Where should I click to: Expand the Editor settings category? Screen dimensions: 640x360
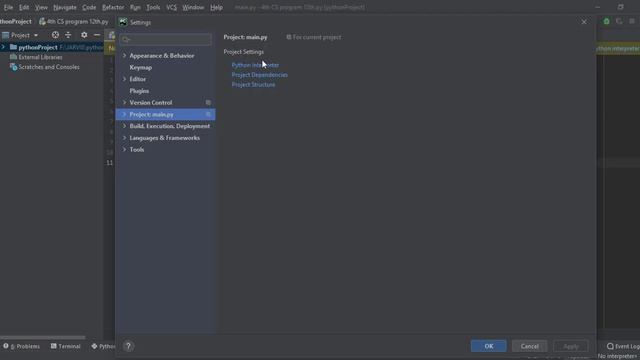click(124, 79)
